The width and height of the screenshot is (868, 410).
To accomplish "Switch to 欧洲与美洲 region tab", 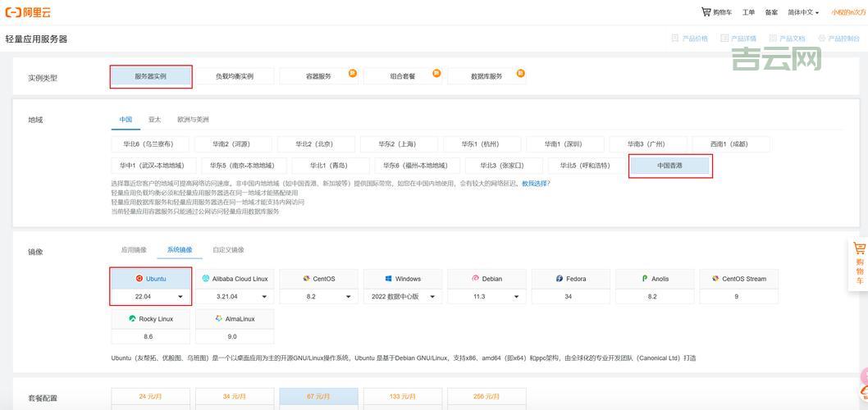I will [x=193, y=120].
